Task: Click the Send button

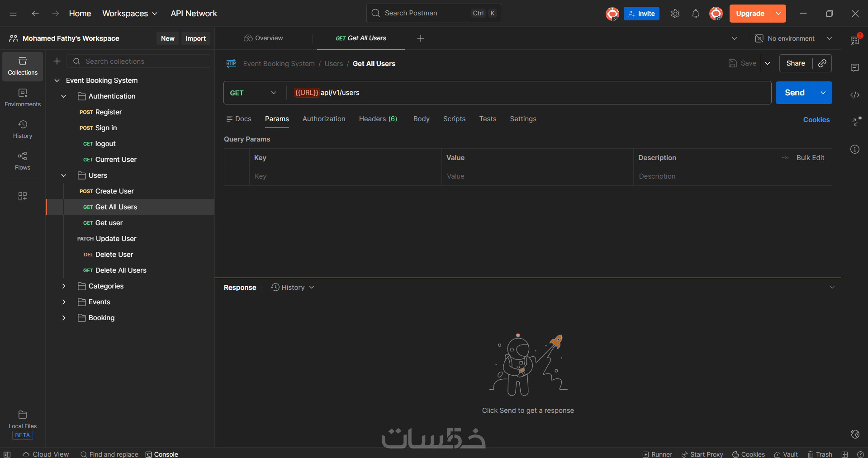Action: coord(795,93)
